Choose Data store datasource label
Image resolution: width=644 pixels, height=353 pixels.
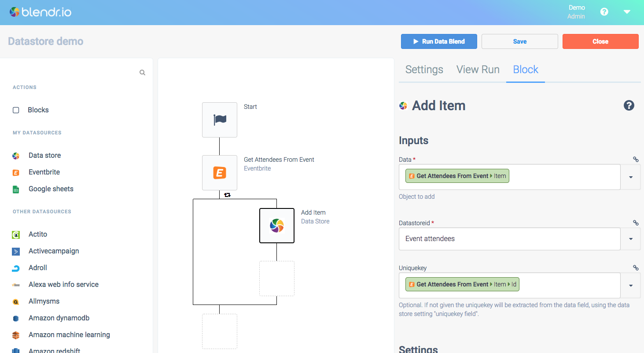coord(45,156)
